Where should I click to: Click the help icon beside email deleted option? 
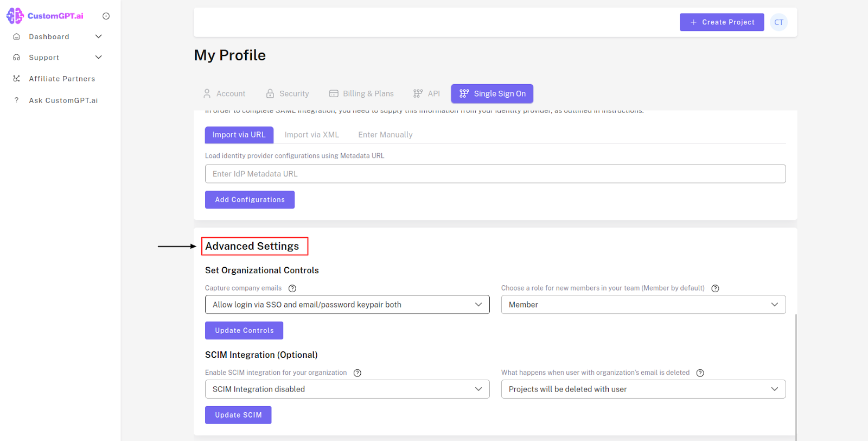(700, 373)
